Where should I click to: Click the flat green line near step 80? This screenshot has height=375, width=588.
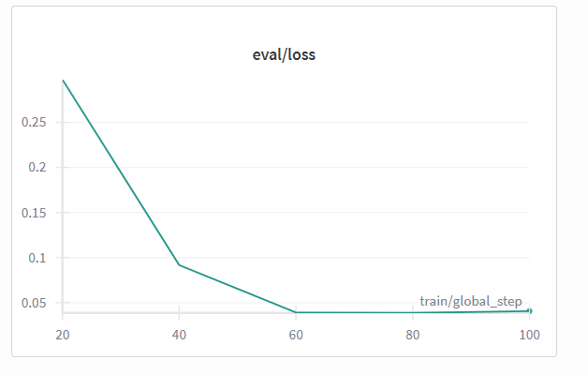tap(413, 312)
